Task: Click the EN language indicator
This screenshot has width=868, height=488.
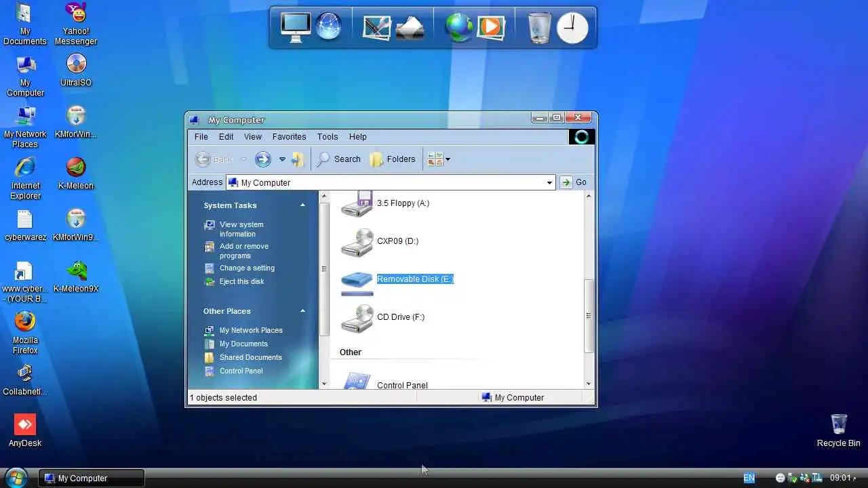Action: pos(749,478)
